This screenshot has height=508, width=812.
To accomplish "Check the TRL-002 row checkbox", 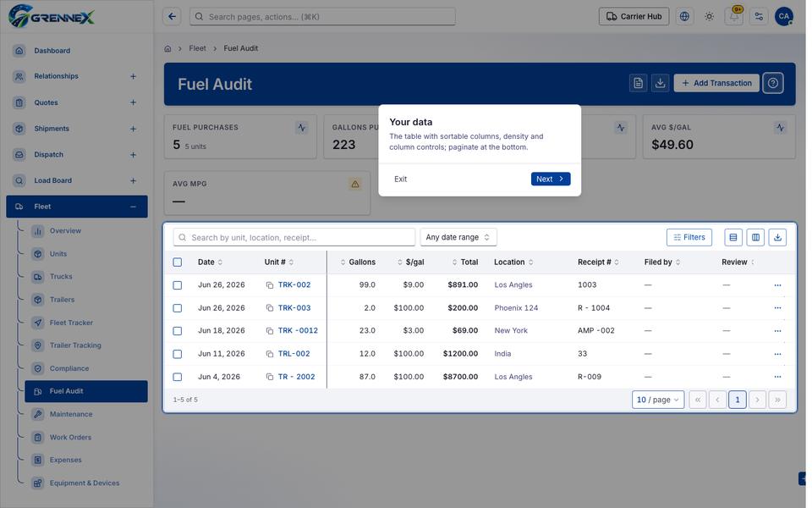I will [x=177, y=354].
